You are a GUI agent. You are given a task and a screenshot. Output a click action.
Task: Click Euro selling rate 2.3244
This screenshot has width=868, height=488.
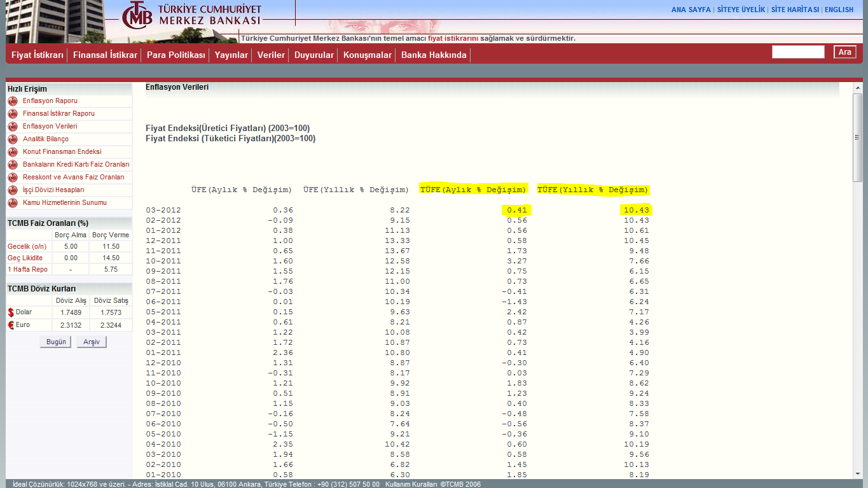point(111,325)
